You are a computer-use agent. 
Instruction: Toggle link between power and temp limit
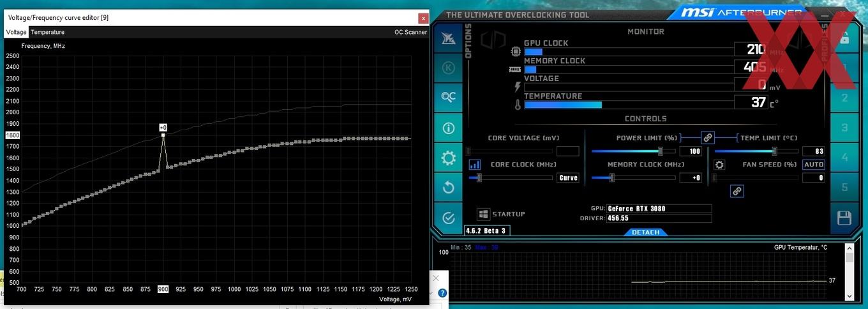[x=707, y=137]
